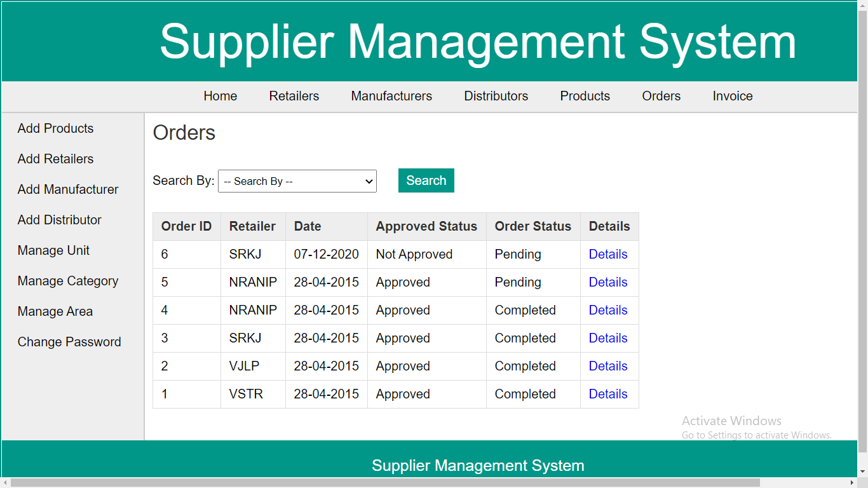Viewport: 868px width, 488px height.
Task: Navigate to the Home menu item
Action: click(220, 96)
